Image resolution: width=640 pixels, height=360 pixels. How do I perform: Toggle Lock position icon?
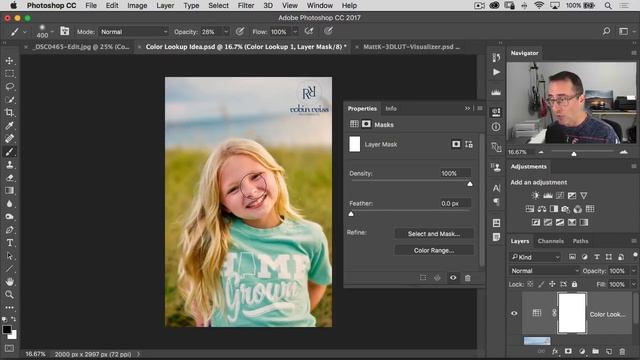552,284
